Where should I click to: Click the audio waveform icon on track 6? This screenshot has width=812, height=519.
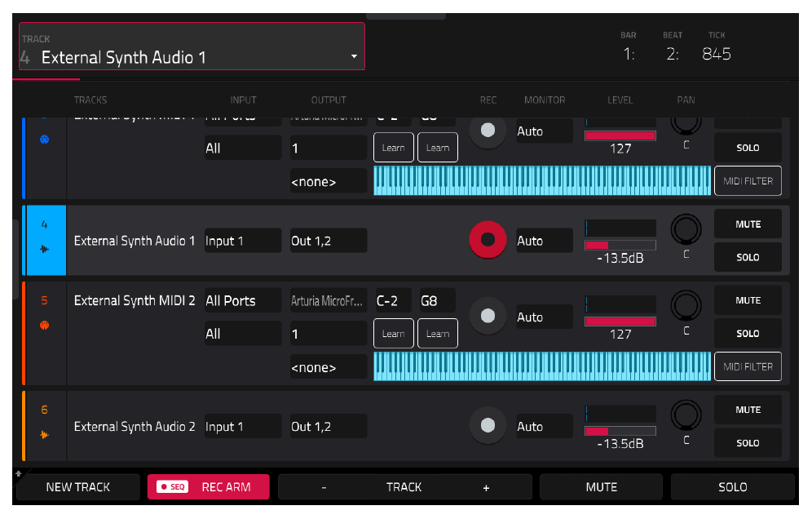point(45,435)
